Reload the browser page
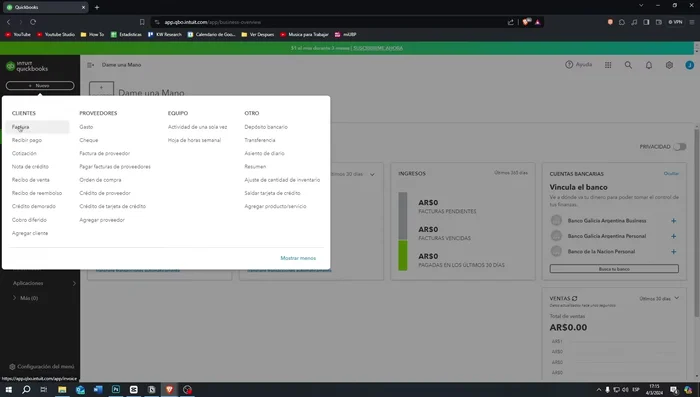This screenshot has width=700, height=397. (x=33, y=22)
